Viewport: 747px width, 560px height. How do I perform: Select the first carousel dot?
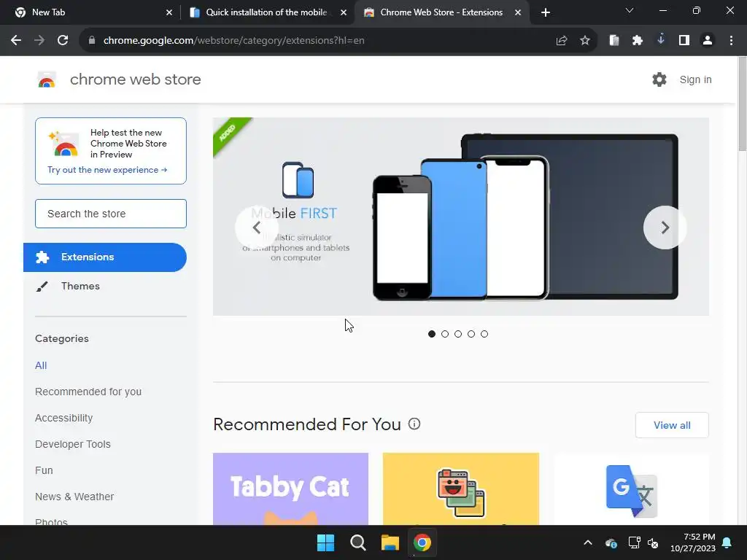click(432, 334)
